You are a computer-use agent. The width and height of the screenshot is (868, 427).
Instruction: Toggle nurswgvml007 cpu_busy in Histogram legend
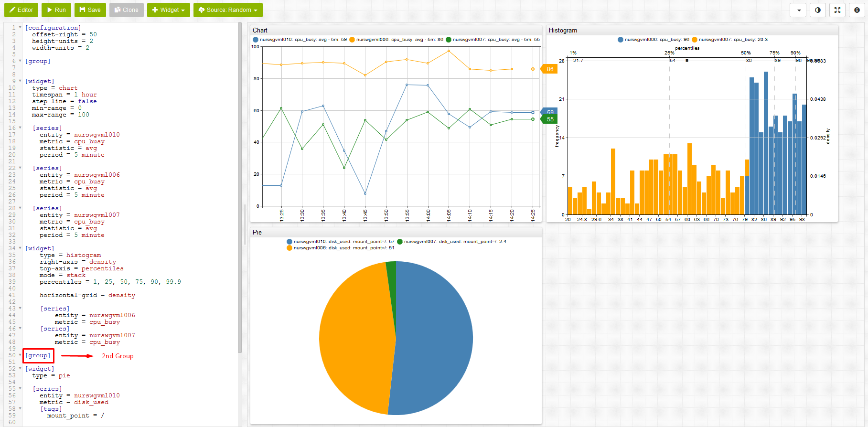729,40
